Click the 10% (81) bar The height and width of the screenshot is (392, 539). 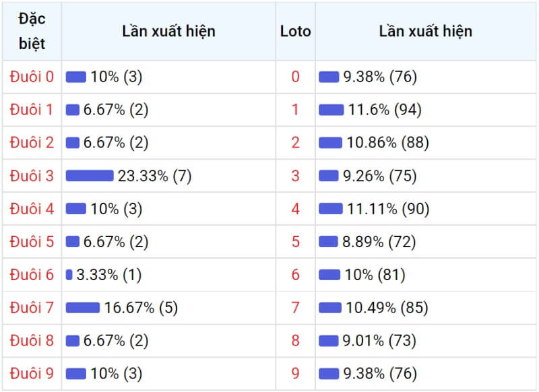(x=329, y=275)
